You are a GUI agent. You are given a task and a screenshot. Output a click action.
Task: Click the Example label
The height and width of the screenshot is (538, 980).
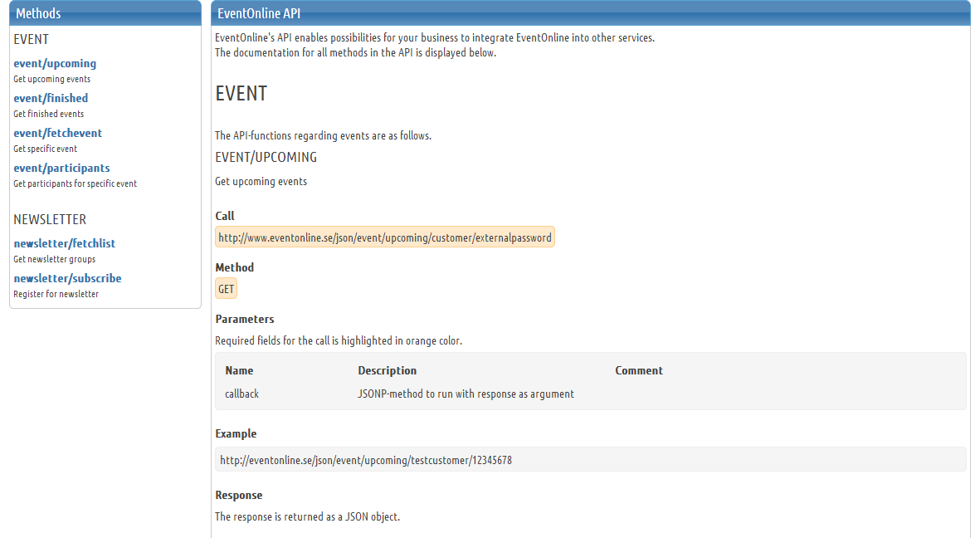tap(236, 434)
